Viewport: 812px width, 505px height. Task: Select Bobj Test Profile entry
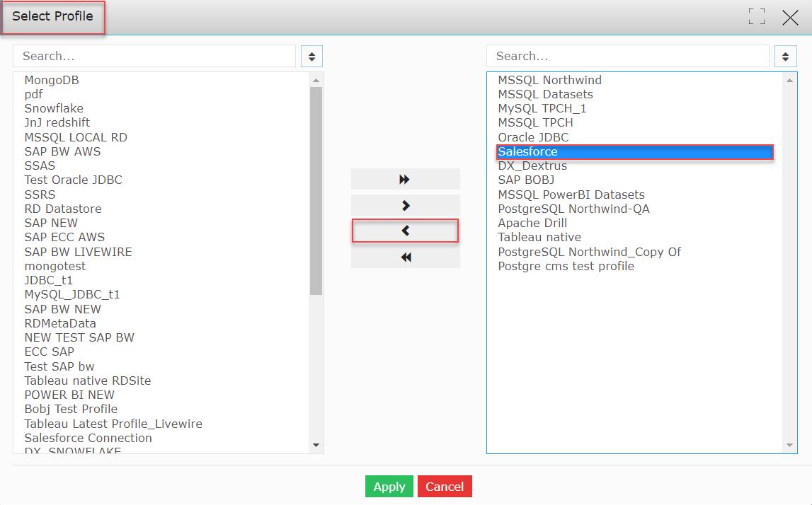point(70,409)
